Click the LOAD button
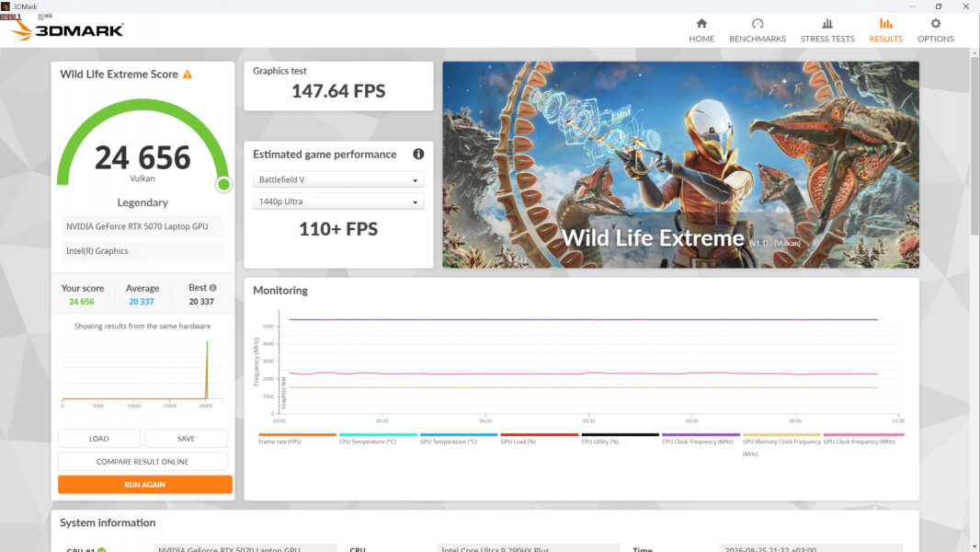Image resolution: width=980 pixels, height=552 pixels. (x=98, y=438)
